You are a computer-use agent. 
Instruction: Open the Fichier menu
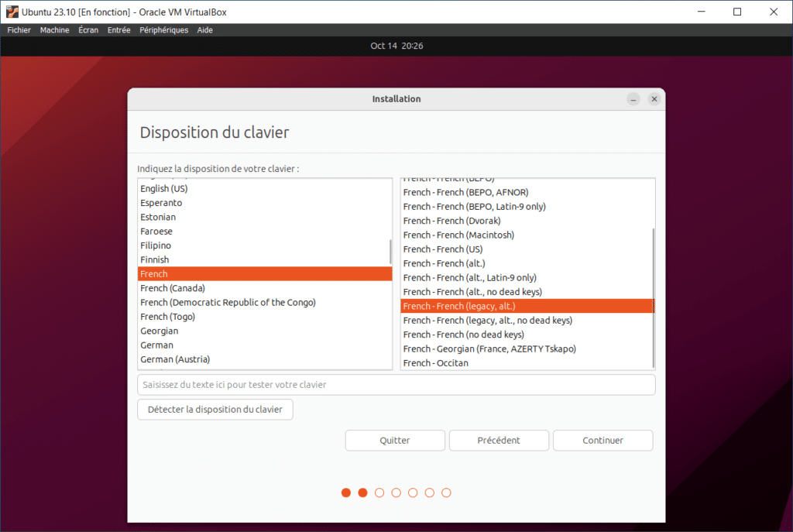pos(19,30)
